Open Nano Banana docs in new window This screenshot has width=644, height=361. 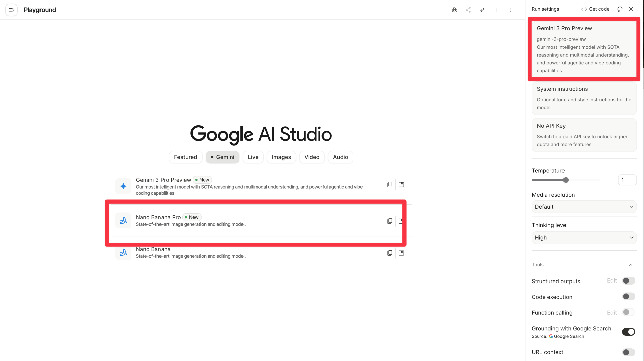point(401,253)
